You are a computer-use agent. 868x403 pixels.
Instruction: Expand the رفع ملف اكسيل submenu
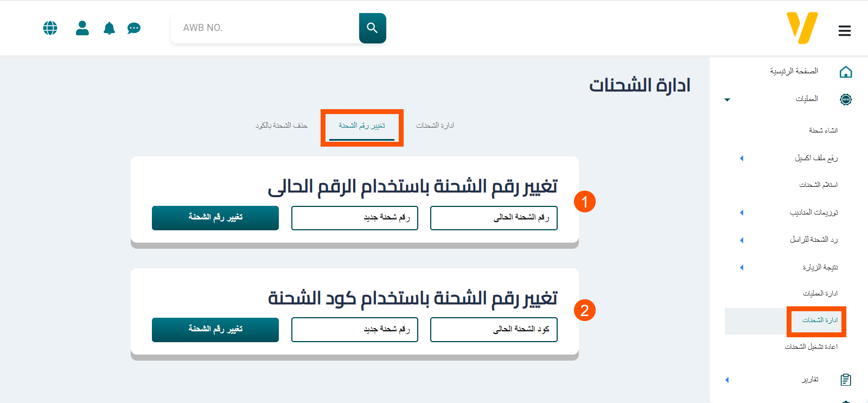(x=742, y=158)
